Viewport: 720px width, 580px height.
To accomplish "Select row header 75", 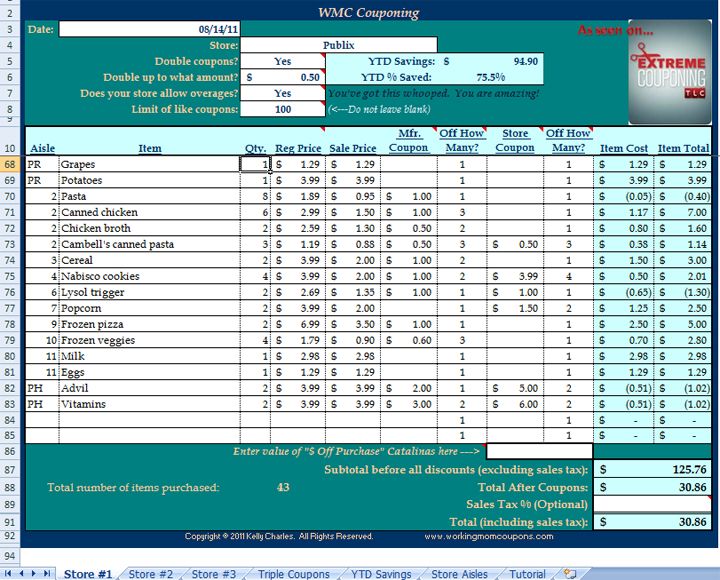I will [10, 276].
